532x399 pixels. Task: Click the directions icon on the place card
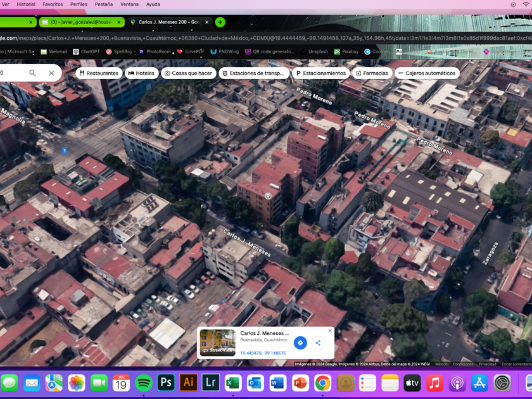click(x=300, y=343)
